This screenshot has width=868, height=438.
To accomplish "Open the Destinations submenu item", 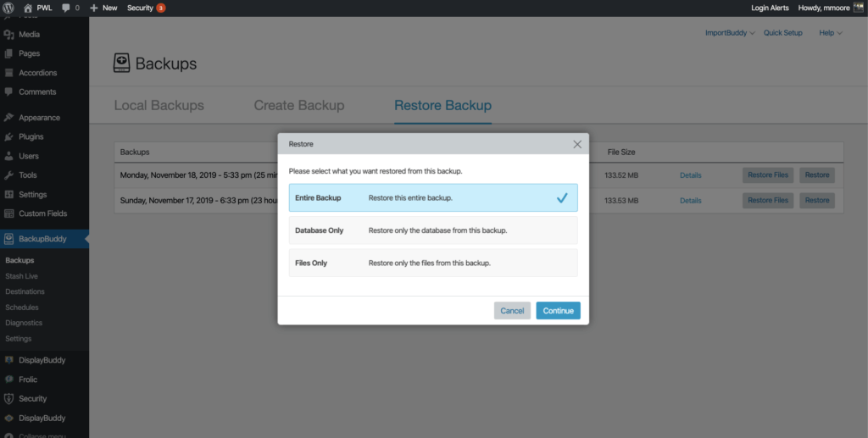I will [25, 291].
